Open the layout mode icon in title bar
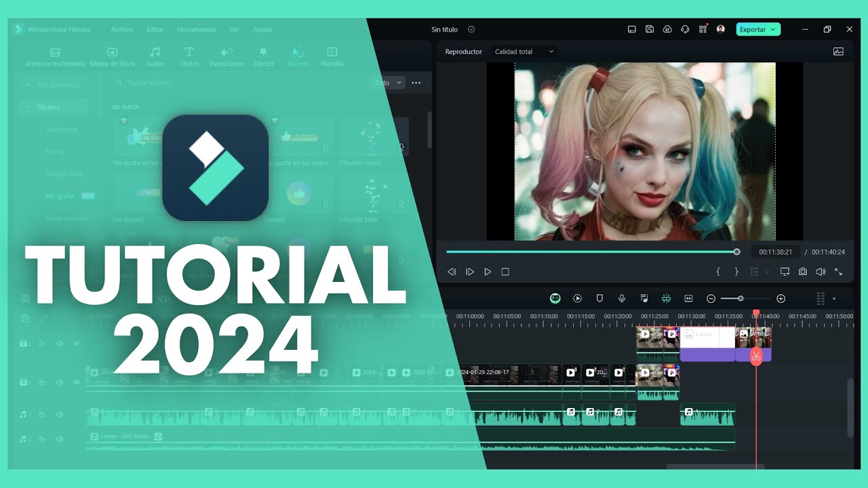 (632, 29)
